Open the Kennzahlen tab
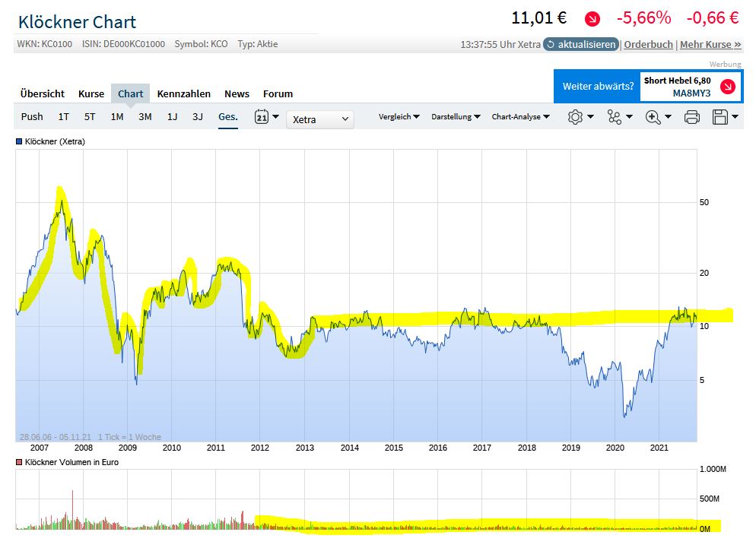The image size is (756, 551). pyautogui.click(x=184, y=94)
